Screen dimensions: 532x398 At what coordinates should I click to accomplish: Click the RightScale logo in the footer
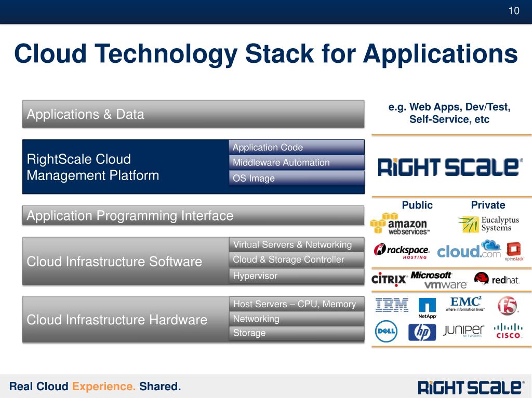click(x=471, y=388)
